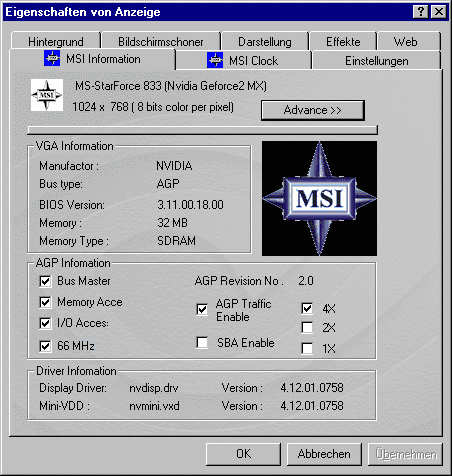This screenshot has width=453, height=476.
Task: Click the MSI icon on MSI Information tab
Action: coord(52,58)
